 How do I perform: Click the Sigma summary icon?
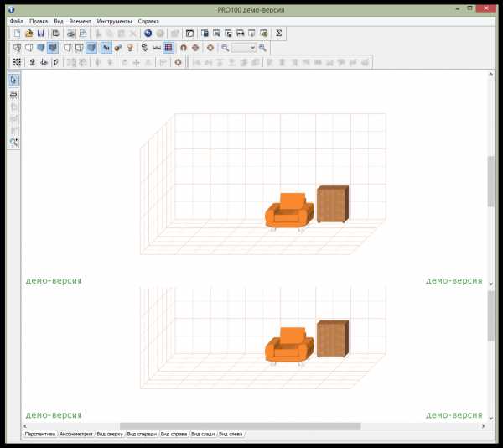click(279, 34)
